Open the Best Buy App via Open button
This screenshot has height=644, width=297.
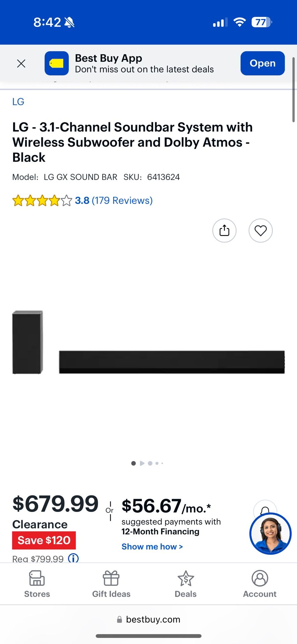262,63
